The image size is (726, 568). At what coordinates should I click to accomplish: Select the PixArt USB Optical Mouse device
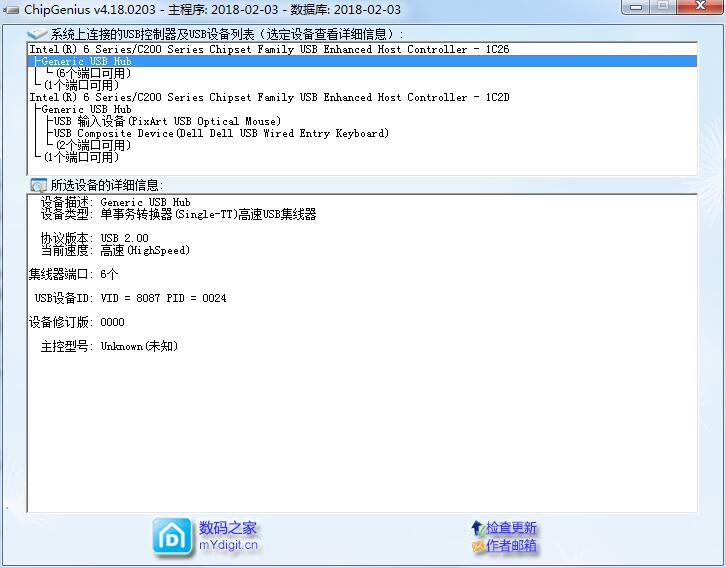pyautogui.click(x=167, y=121)
